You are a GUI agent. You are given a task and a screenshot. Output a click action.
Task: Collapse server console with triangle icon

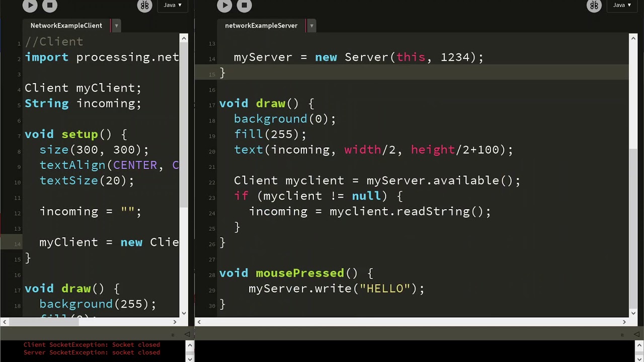636,334
